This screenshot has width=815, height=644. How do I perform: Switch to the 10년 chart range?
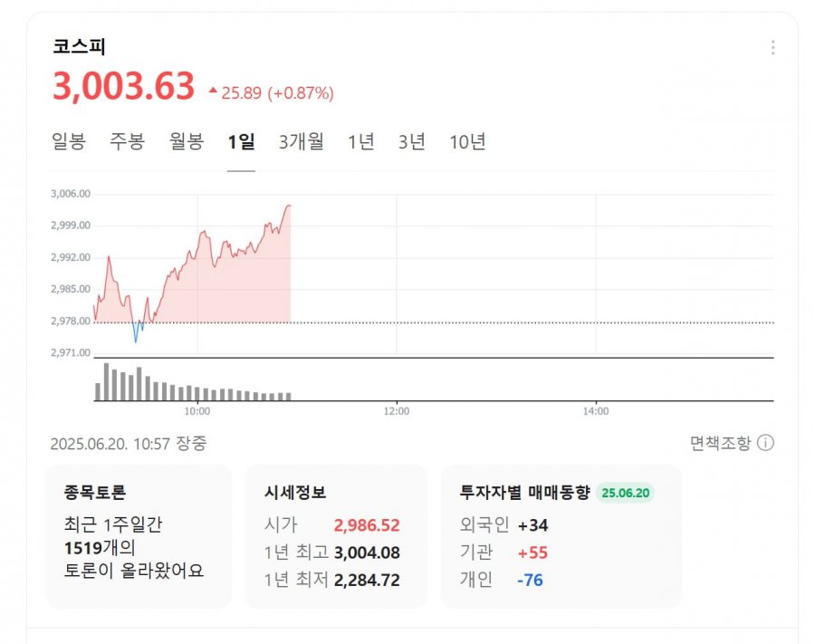click(x=467, y=141)
